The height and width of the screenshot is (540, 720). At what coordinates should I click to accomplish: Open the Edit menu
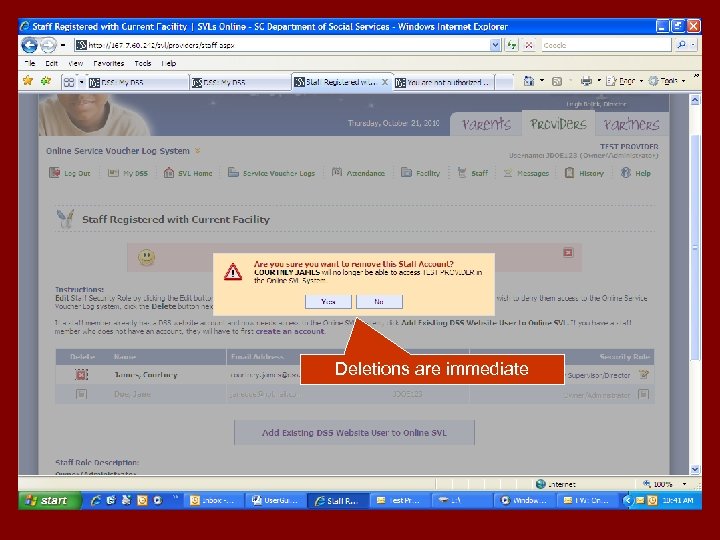[x=51, y=63]
